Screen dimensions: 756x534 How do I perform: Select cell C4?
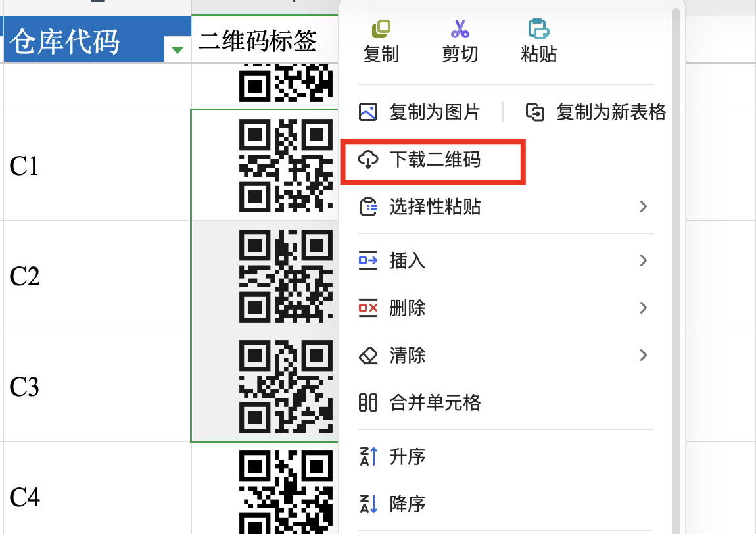click(x=97, y=488)
